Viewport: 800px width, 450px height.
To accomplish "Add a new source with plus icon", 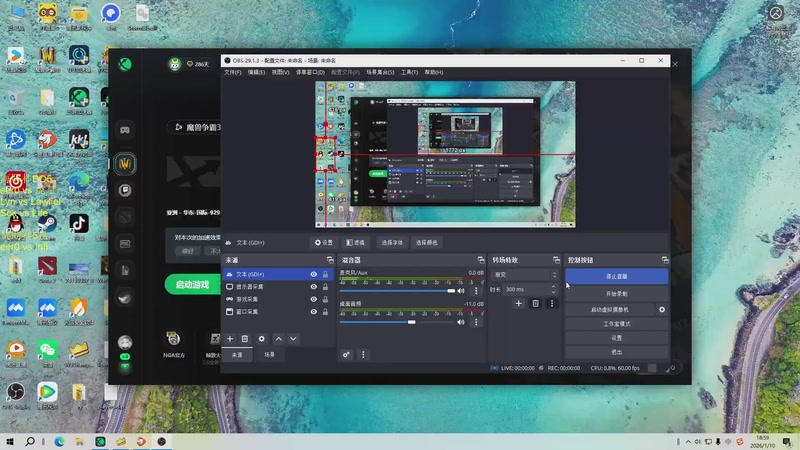I will [x=230, y=339].
